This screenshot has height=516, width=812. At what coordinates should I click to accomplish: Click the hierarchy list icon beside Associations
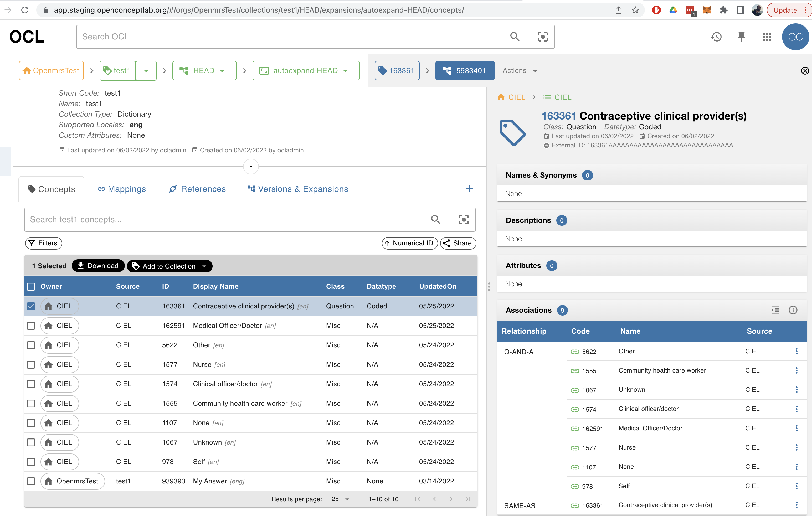775,310
